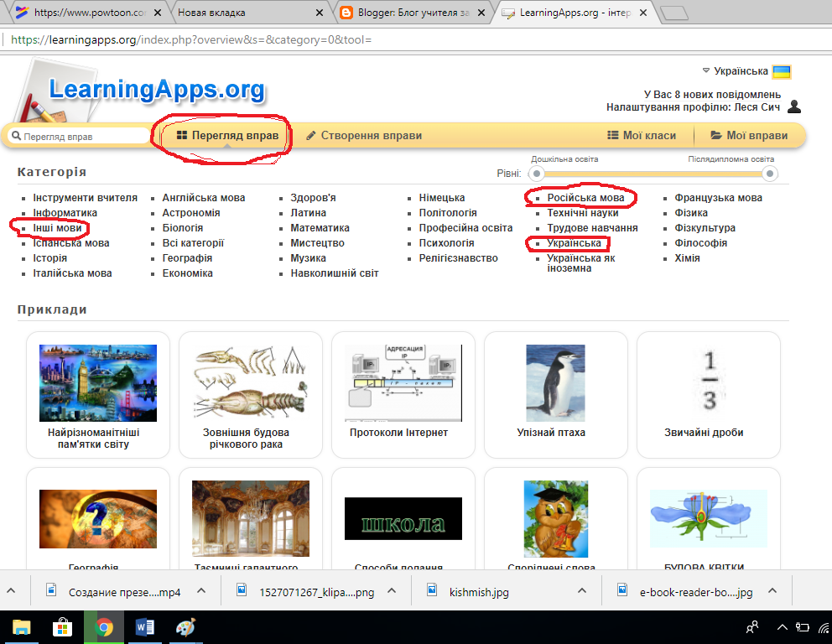
Task: Click the Налаштування профілю: Леся Сич link
Action: coord(693,107)
